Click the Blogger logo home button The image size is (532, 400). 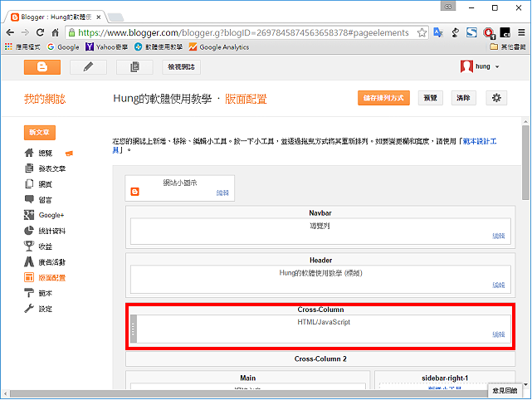42,67
